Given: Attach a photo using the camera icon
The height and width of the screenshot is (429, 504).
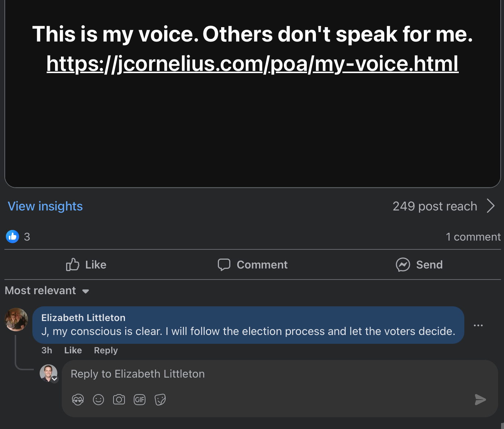Looking at the screenshot, I should coord(119,399).
